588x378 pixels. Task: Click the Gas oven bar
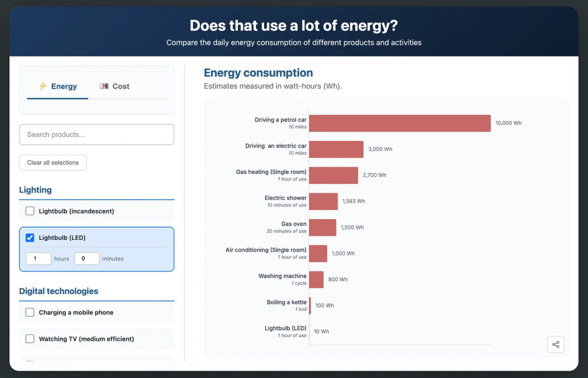pos(323,227)
